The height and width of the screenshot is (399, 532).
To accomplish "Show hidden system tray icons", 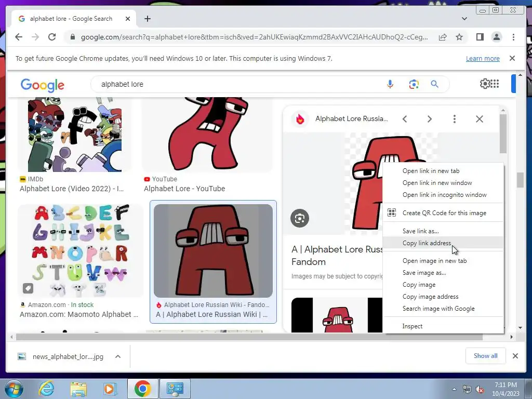I will point(454,390).
